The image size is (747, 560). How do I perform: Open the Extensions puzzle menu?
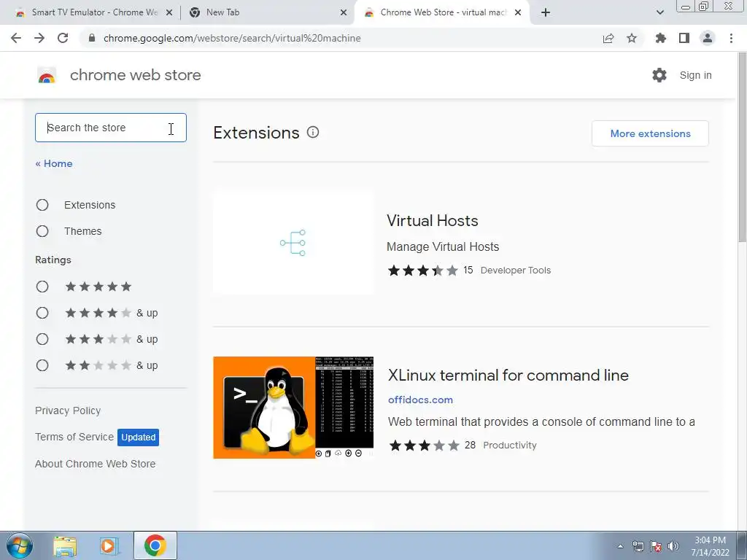pyautogui.click(x=661, y=38)
